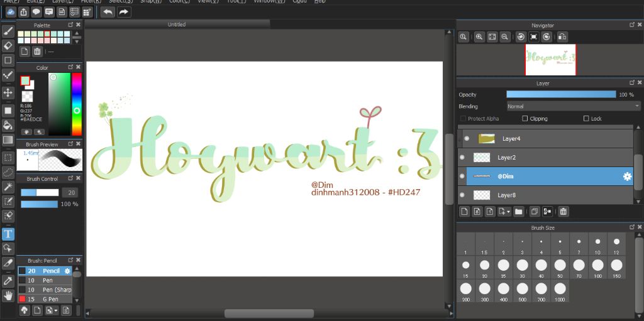
Task: Select the Brush tool in the left toolbar
Action: coord(8,31)
